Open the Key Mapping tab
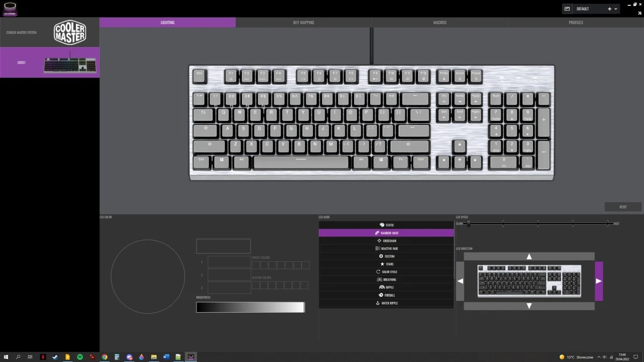This screenshot has width=644, height=362. 303,23
